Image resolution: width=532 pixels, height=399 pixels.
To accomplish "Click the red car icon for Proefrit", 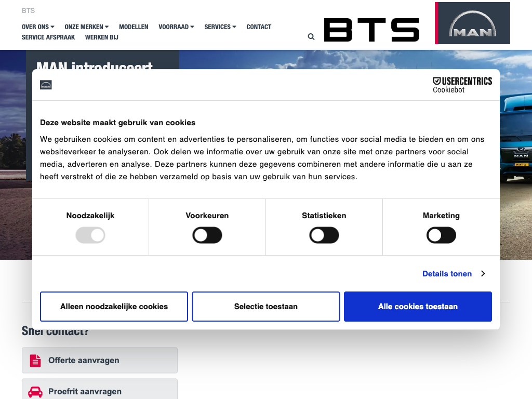I will (35, 392).
